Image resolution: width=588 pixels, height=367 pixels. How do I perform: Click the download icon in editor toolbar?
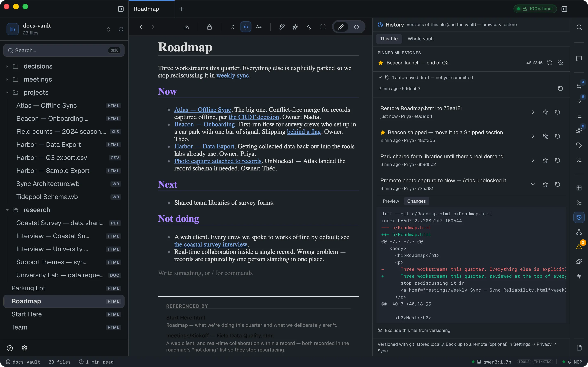point(186,27)
